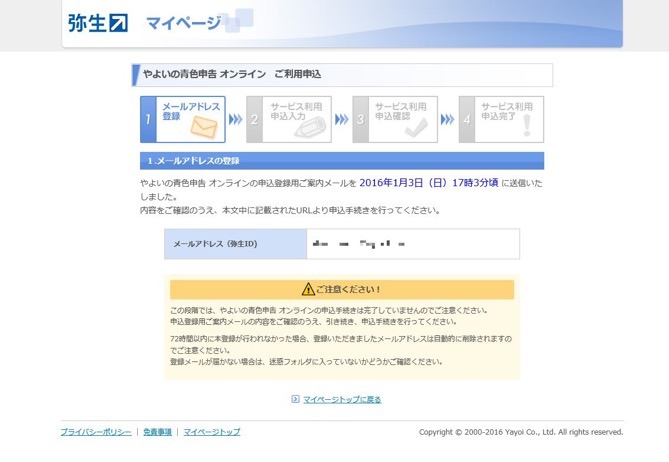Click the date 2016年1月3日（日）17時3分頃
Screen dimensions: 669x462
[x=429, y=183]
